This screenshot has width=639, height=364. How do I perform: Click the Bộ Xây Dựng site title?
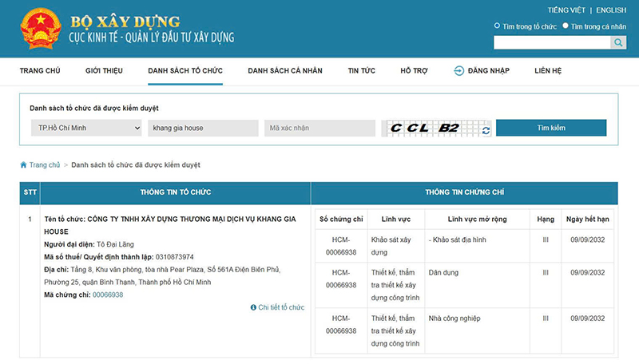click(125, 22)
